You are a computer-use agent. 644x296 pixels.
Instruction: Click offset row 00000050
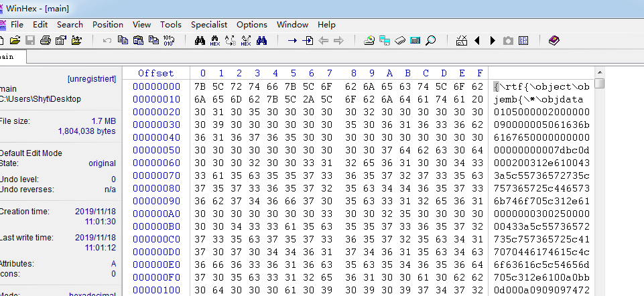pos(156,150)
